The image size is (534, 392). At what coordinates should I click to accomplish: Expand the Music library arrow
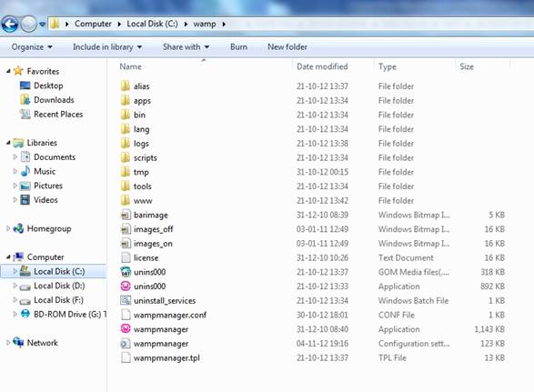(x=15, y=171)
